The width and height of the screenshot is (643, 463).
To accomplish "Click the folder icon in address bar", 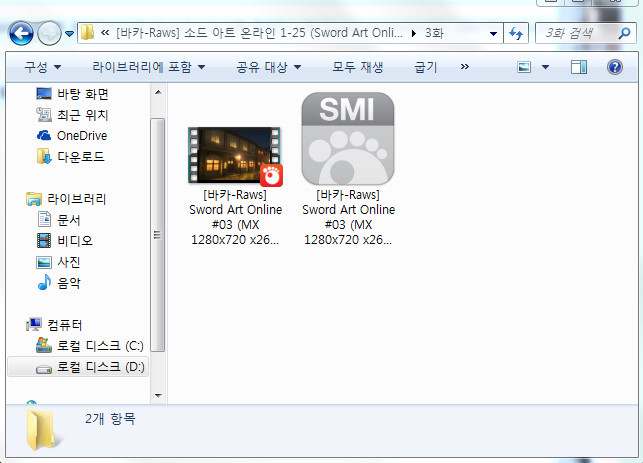I will point(87,32).
